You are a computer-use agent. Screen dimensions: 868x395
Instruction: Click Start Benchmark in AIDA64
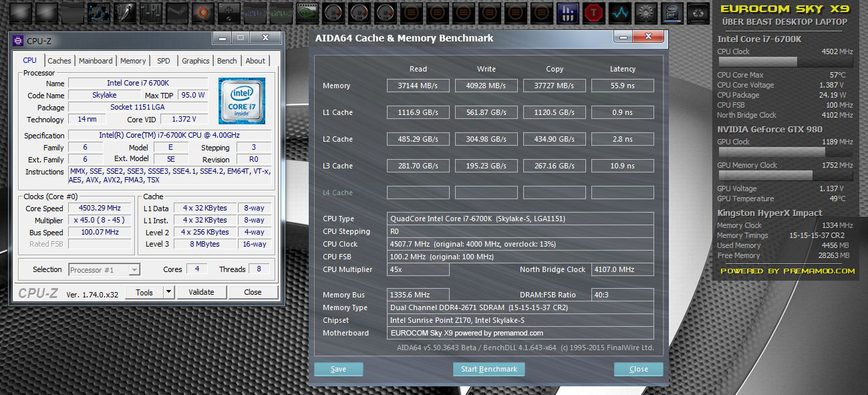pos(489,369)
